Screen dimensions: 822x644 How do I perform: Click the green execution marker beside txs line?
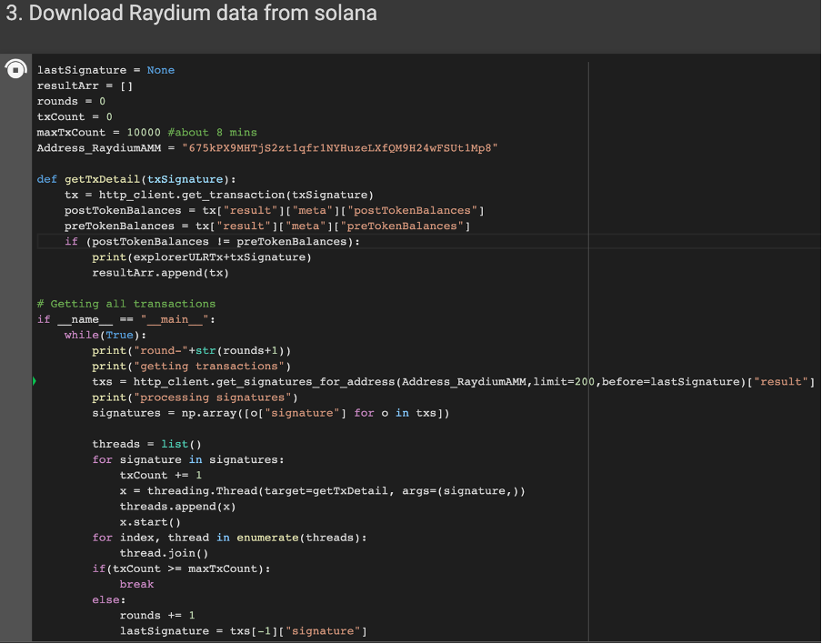pyautogui.click(x=35, y=381)
